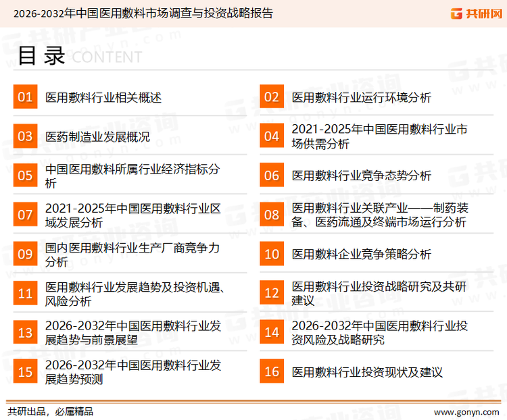Click orange number box 04
This screenshot has height=420, width=507.
[272, 136]
